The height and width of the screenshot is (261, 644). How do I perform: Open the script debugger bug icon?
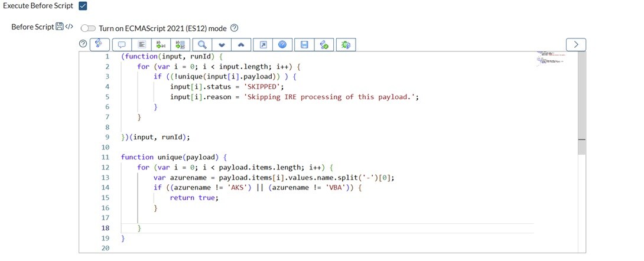pos(346,44)
